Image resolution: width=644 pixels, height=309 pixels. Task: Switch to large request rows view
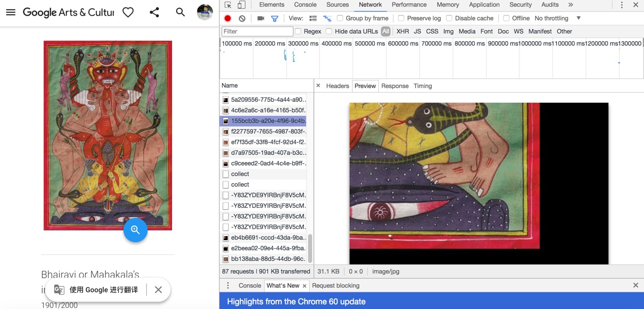click(x=313, y=18)
